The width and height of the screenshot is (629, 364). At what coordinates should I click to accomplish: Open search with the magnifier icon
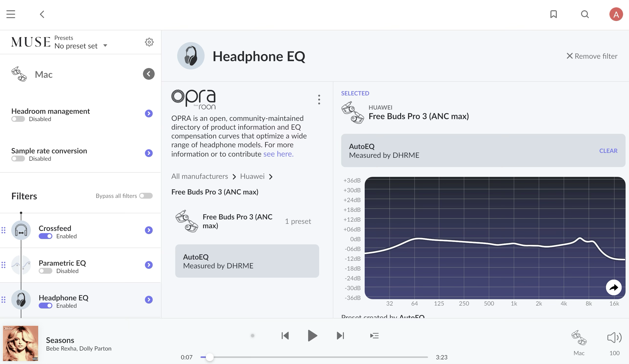pyautogui.click(x=585, y=14)
